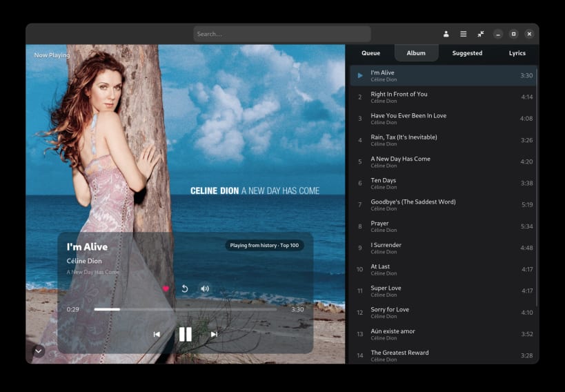Screen dimensions: 565x392
Task: Open 'Playing from history · Top 100' chip
Action: (x=264, y=245)
